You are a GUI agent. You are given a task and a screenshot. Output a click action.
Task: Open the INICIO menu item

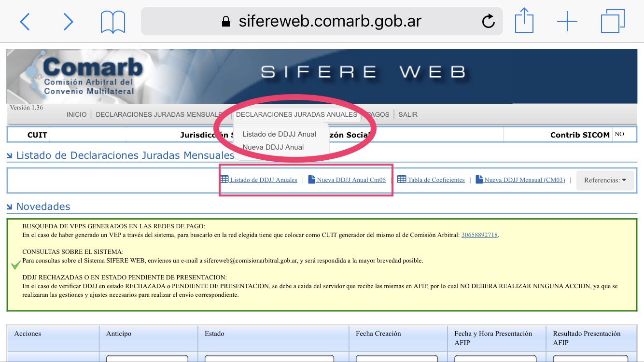(76, 114)
